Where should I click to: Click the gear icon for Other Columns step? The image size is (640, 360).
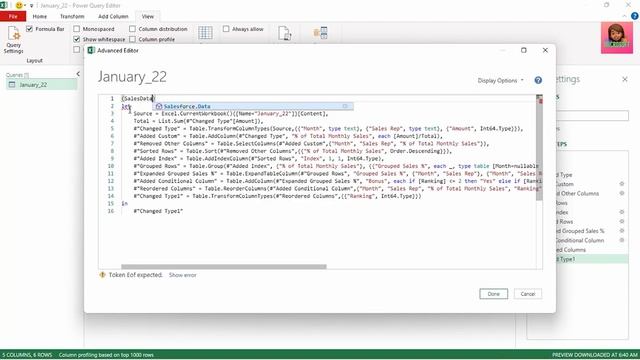[x=622, y=193]
